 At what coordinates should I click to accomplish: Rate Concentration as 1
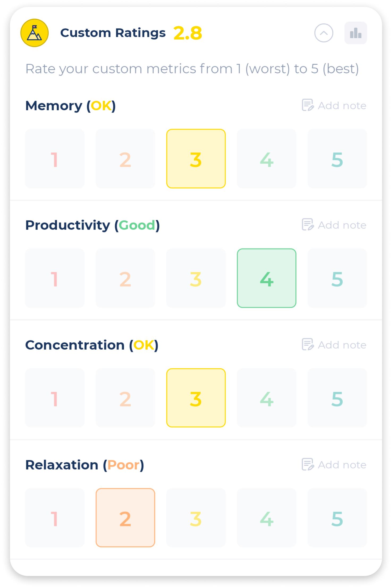[55, 398]
